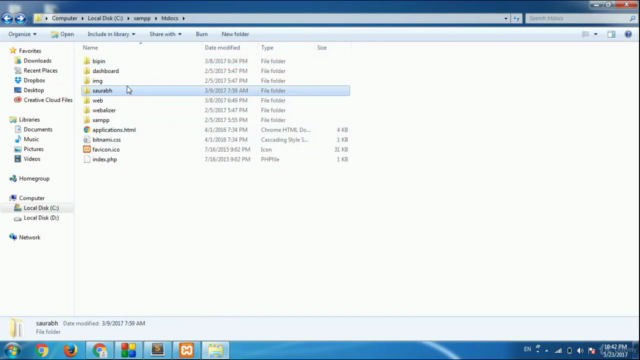This screenshot has width=640, height=360.
Task: Open the XAMPP taskbar icon
Action: click(187, 350)
